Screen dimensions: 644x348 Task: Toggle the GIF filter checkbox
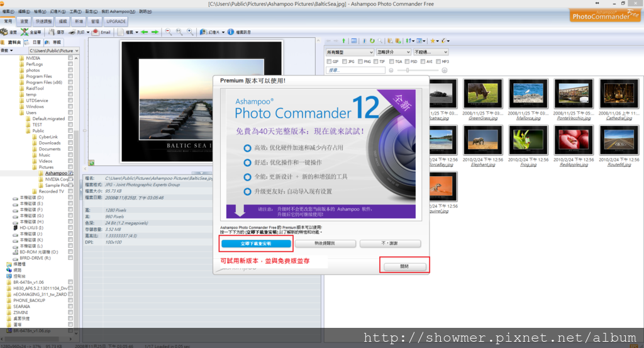pos(329,61)
